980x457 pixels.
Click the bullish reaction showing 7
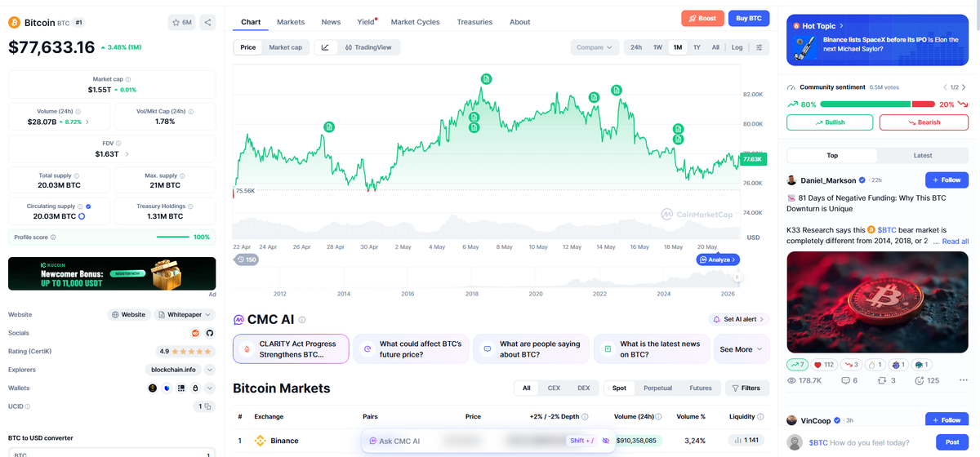[798, 365]
